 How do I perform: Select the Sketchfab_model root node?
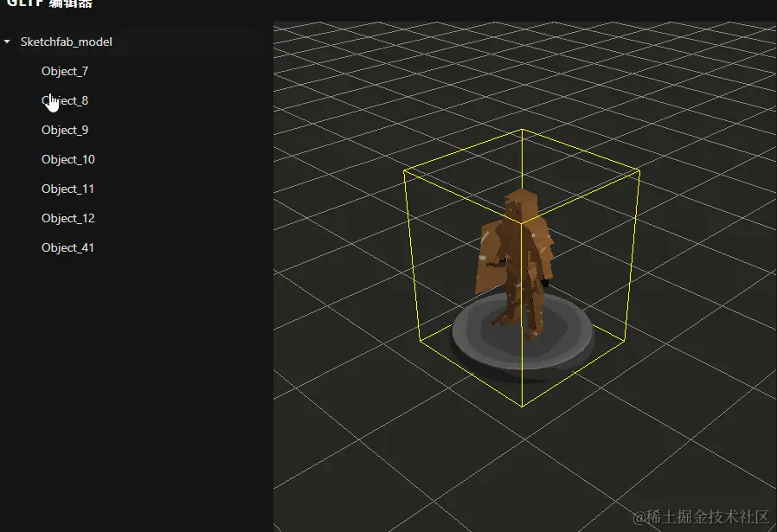coord(67,42)
